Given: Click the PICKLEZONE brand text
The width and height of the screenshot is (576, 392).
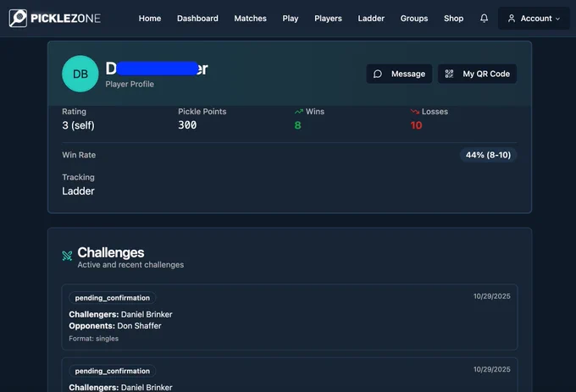Looking at the screenshot, I should 66,19.
